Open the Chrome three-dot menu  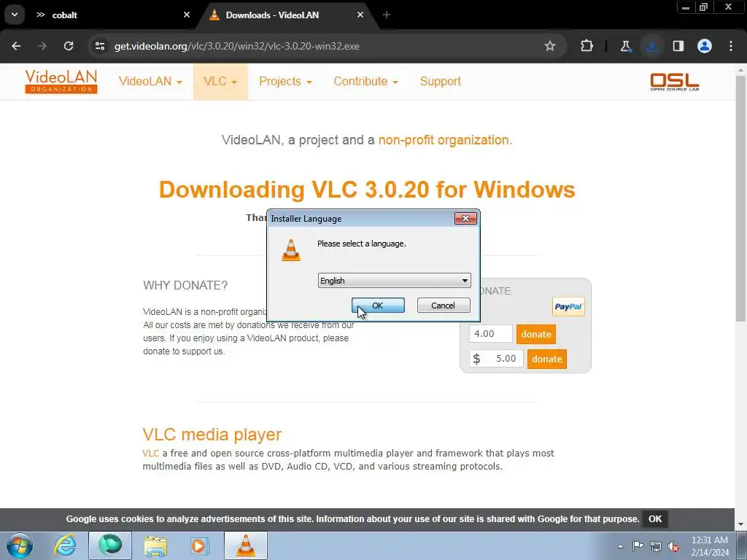pyautogui.click(x=731, y=46)
